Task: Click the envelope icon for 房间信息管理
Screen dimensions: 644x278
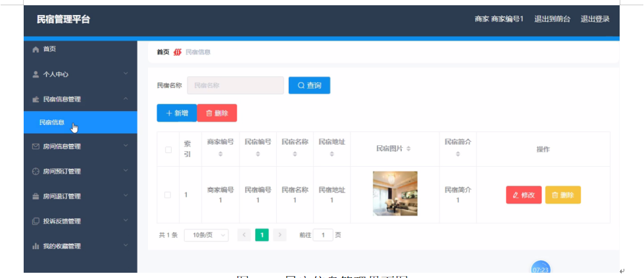Action: click(36, 146)
